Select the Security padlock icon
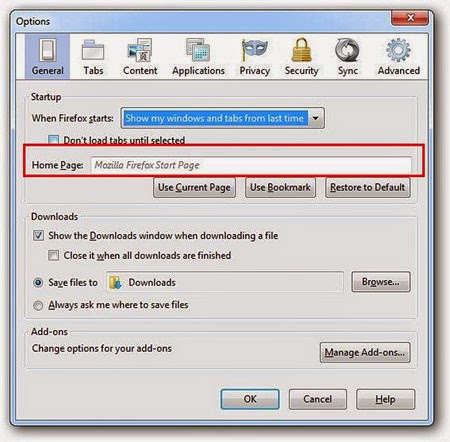Screen dimensions: 450x442 pos(301,50)
